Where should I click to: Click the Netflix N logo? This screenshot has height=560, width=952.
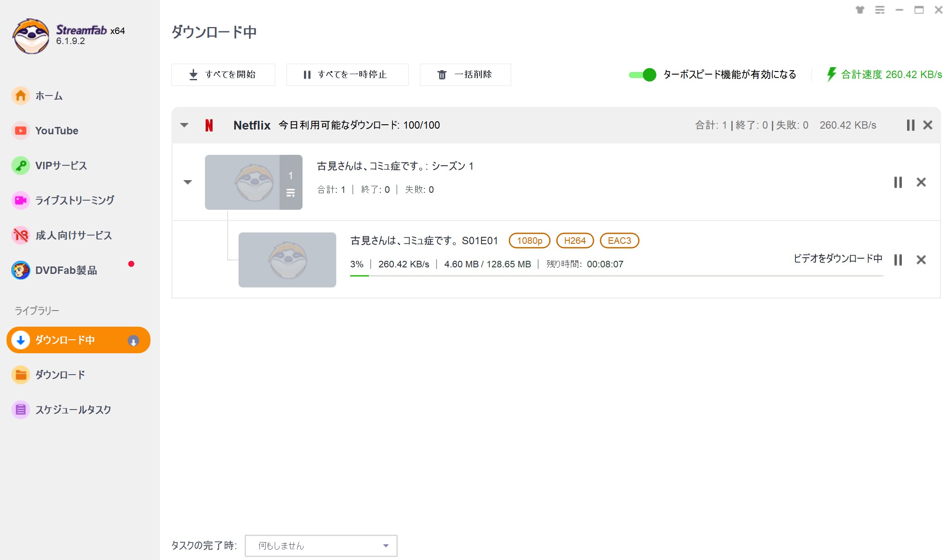pos(209,125)
